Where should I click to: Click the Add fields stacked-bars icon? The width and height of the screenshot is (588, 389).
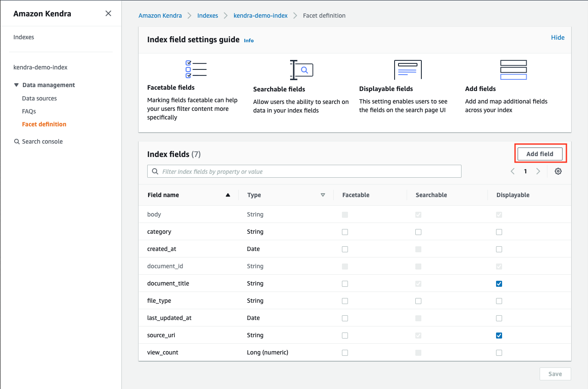pos(513,70)
